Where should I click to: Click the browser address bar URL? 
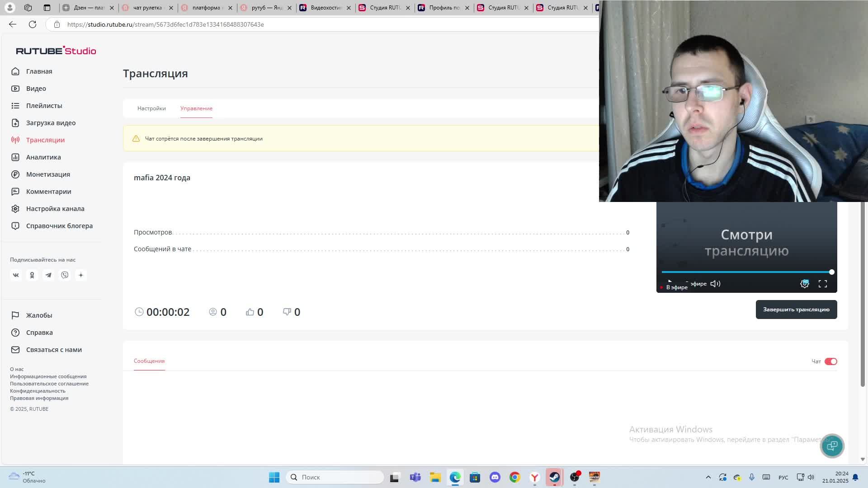165,24
